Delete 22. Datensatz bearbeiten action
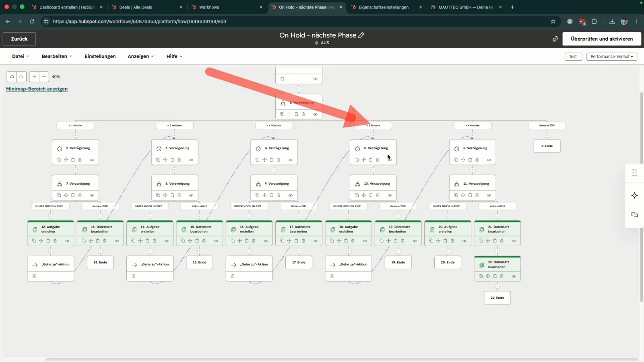 [502, 276]
